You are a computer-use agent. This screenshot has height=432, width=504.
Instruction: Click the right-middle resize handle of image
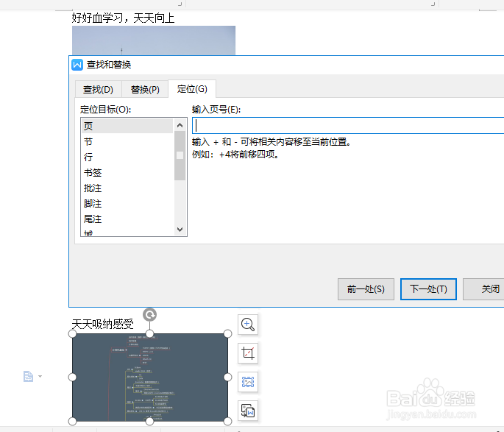[227, 377]
